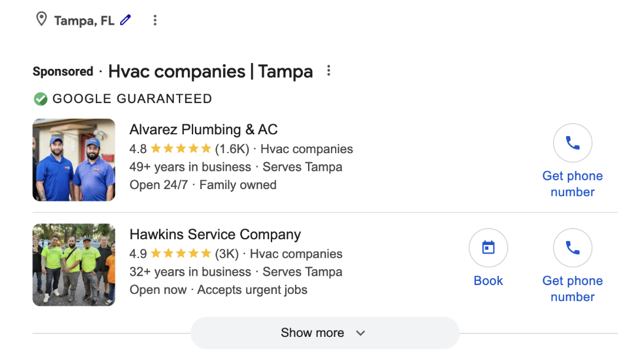Expand listings with Show more chevron

tap(360, 333)
